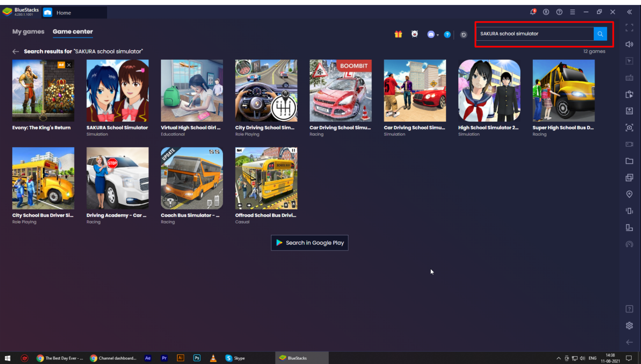Show hidden system tray icons chevron

(558, 358)
